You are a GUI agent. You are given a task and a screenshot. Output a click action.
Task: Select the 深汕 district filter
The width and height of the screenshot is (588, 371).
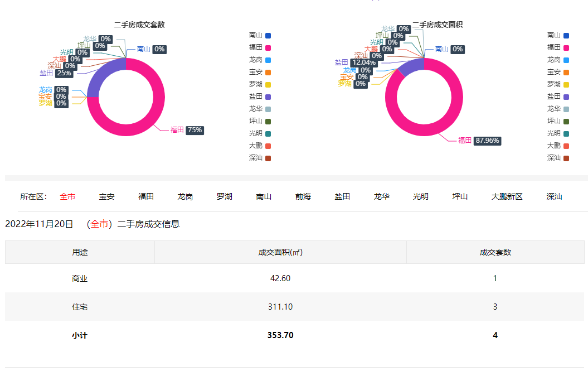(554, 196)
